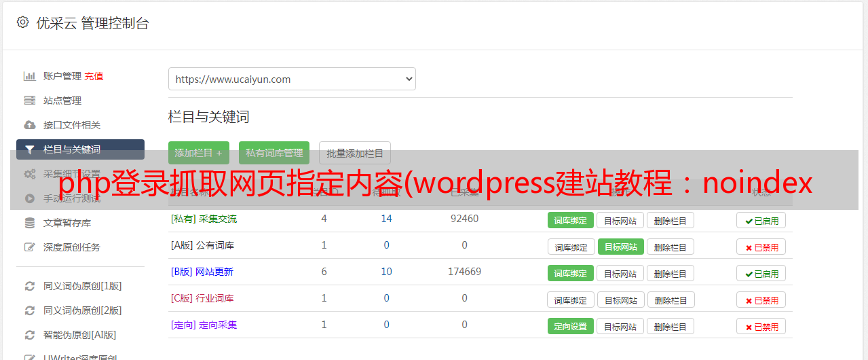Image resolution: width=868 pixels, height=360 pixels.
Task: Click the refresh icon for 同义词伪原创[1版]
Action: pos(29,286)
